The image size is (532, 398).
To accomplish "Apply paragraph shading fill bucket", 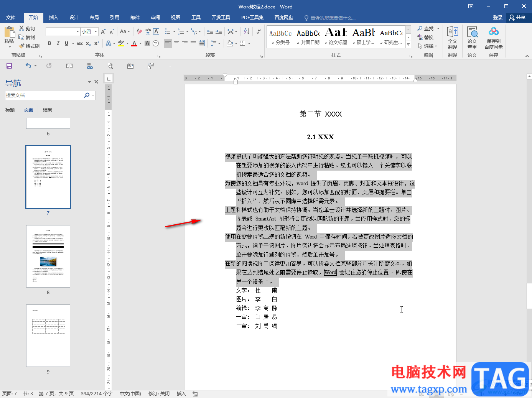I will click(x=230, y=43).
